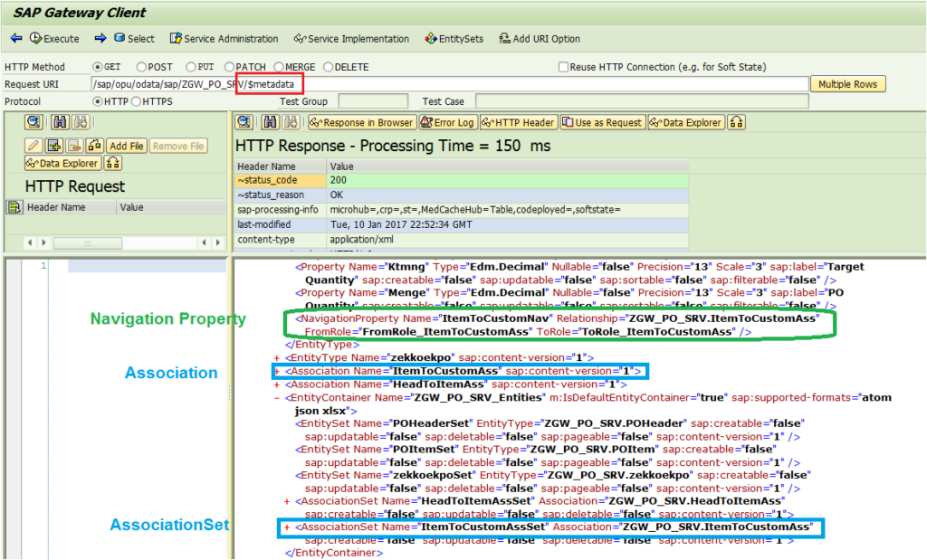Click into the Test Case field
927x560 pixels.
coord(642,101)
